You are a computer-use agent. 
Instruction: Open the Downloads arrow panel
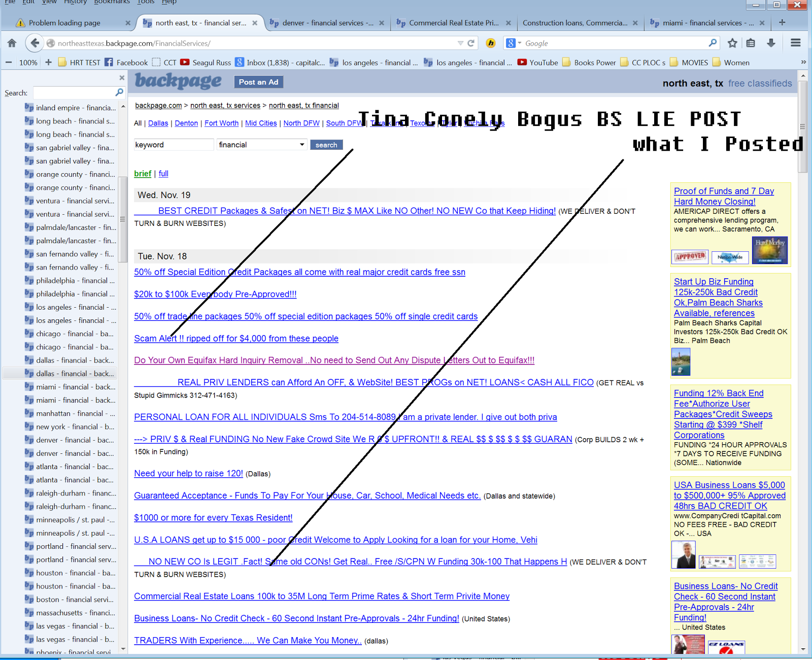(771, 43)
